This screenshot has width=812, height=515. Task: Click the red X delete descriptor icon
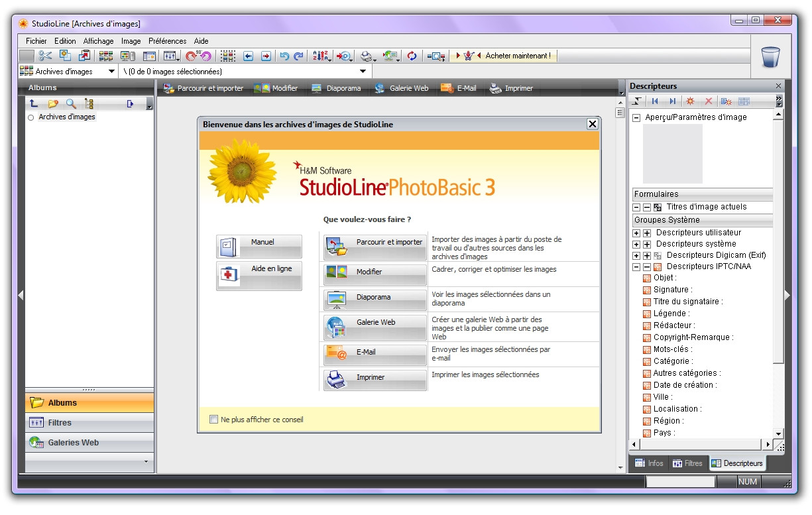pos(708,101)
